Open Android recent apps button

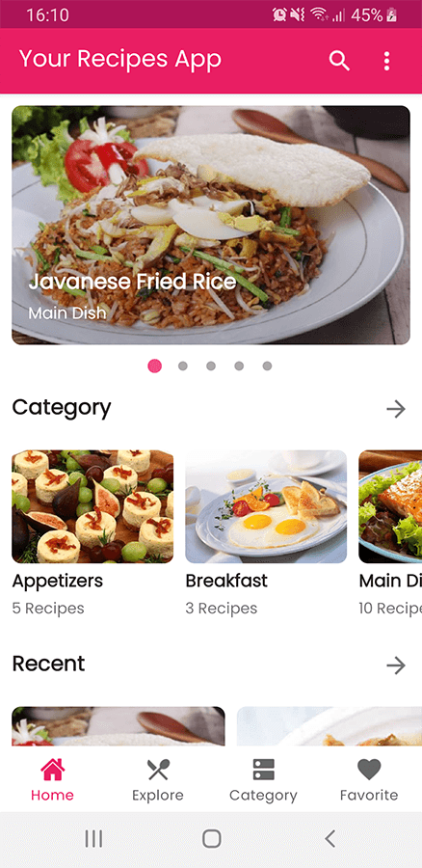pyautogui.click(x=93, y=839)
